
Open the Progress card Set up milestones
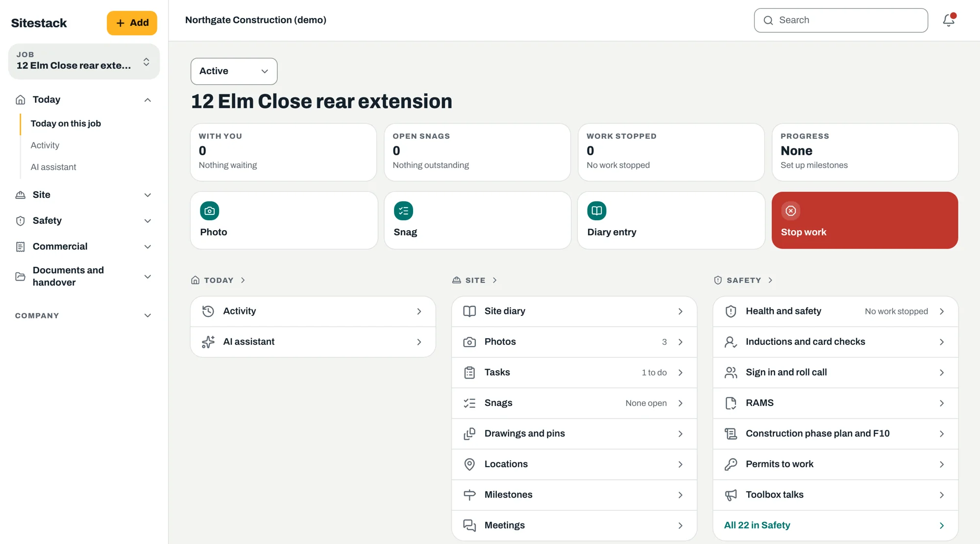pyautogui.click(x=865, y=152)
